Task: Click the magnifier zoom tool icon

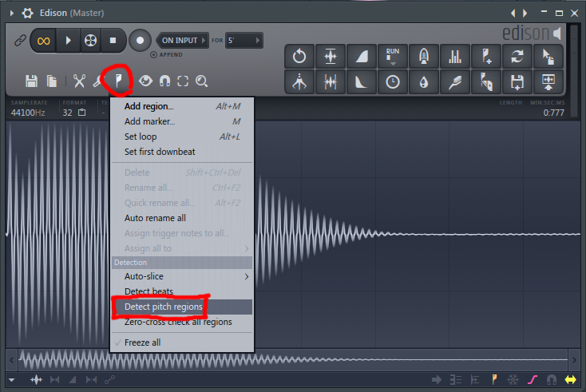Action: point(201,81)
